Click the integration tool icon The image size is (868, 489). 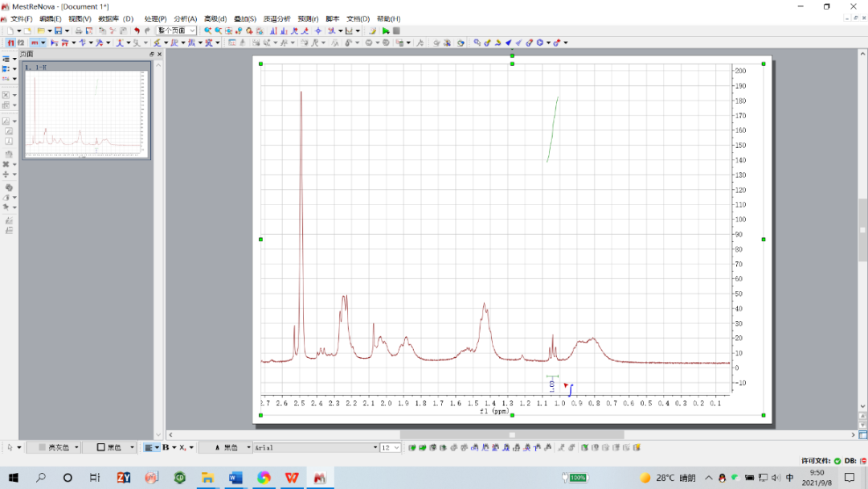174,43
